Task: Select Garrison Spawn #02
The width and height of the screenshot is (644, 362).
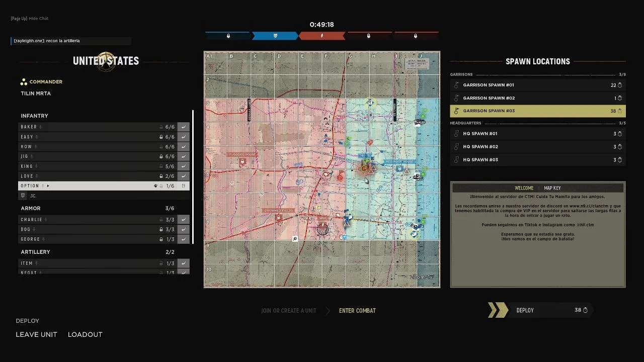Action: (x=538, y=98)
